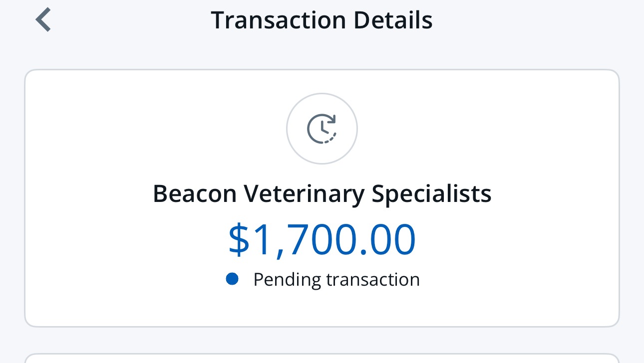
Task: Go back using the left chevron
Action: click(x=43, y=21)
